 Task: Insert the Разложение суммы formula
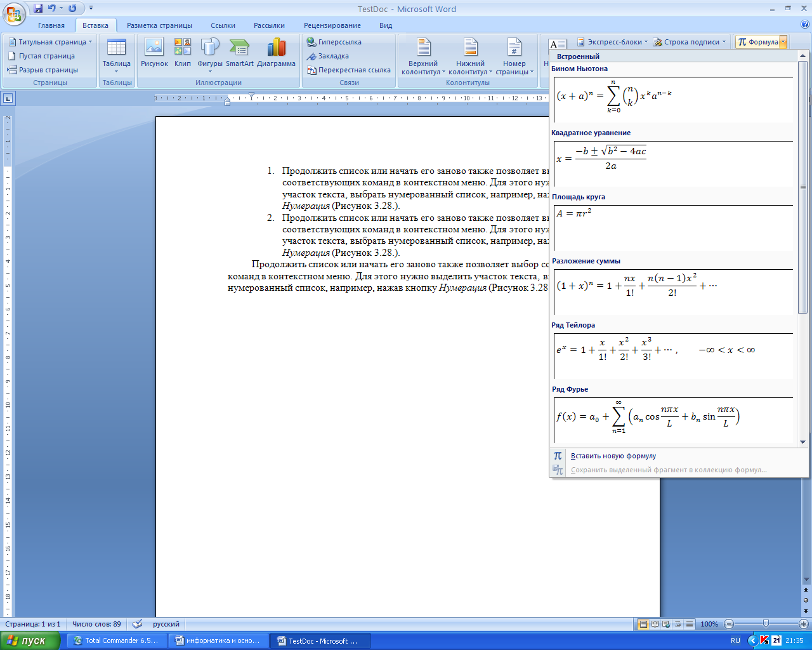coord(673,291)
